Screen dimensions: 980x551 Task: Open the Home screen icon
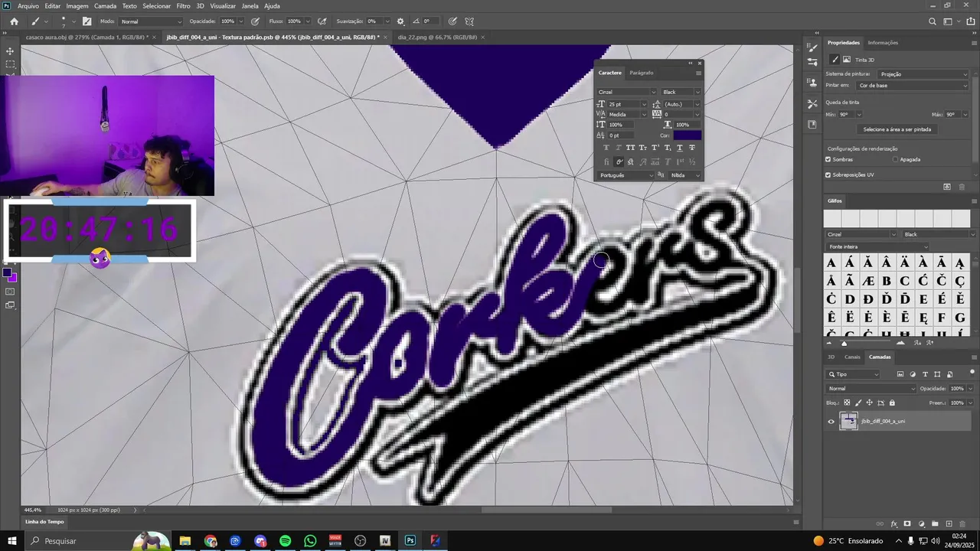[14, 21]
